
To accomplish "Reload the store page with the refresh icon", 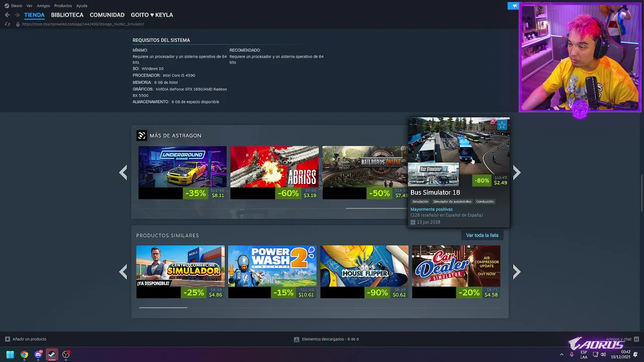I will point(7,24).
